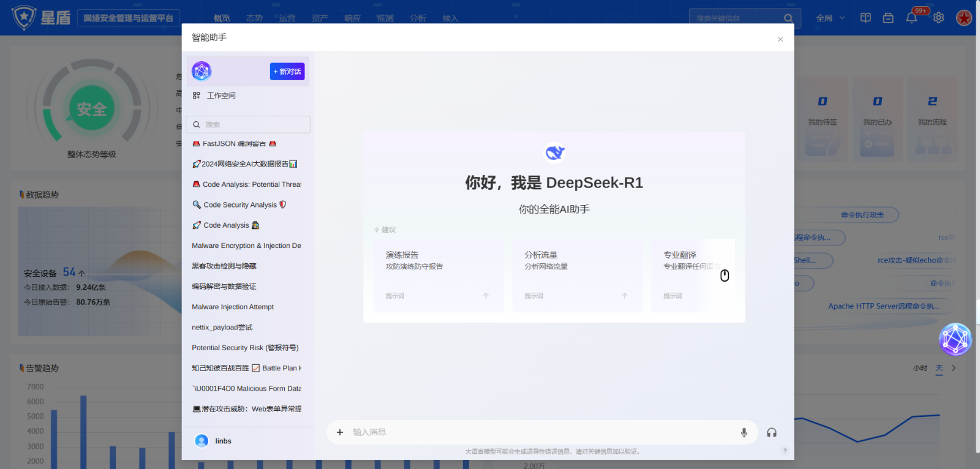Click the headphones icon beside message box
This screenshot has width=980, height=469.
click(772, 432)
